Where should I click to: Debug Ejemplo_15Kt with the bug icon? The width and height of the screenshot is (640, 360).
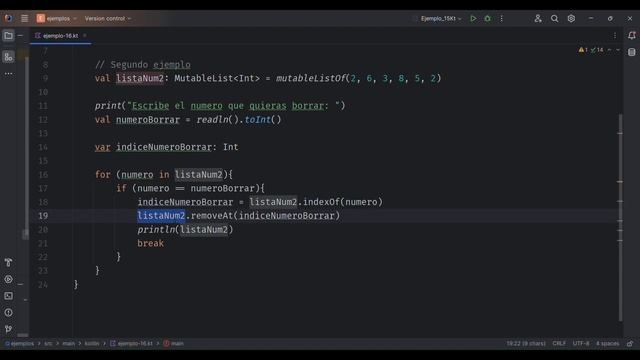[x=487, y=18]
